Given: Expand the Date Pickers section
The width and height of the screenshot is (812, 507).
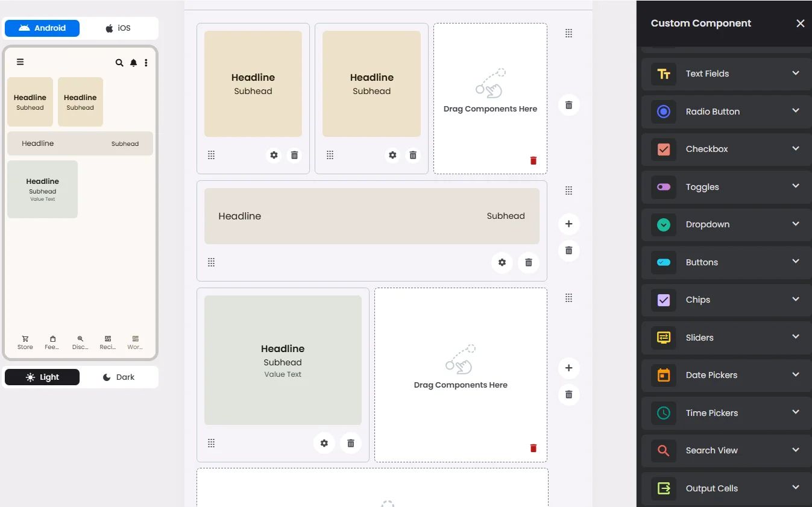Looking at the screenshot, I should 726,375.
